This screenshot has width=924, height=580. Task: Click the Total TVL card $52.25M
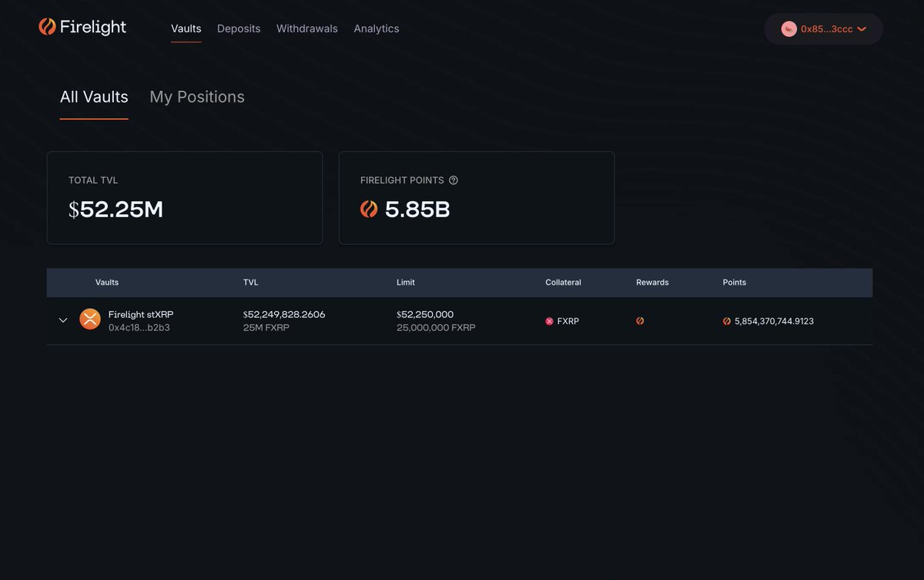185,198
